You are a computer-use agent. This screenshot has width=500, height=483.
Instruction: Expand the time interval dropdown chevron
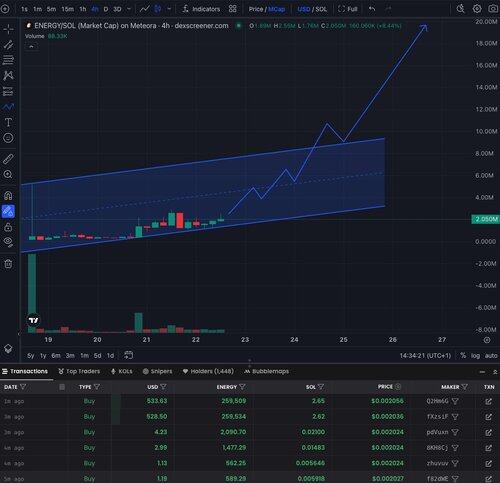129,9
